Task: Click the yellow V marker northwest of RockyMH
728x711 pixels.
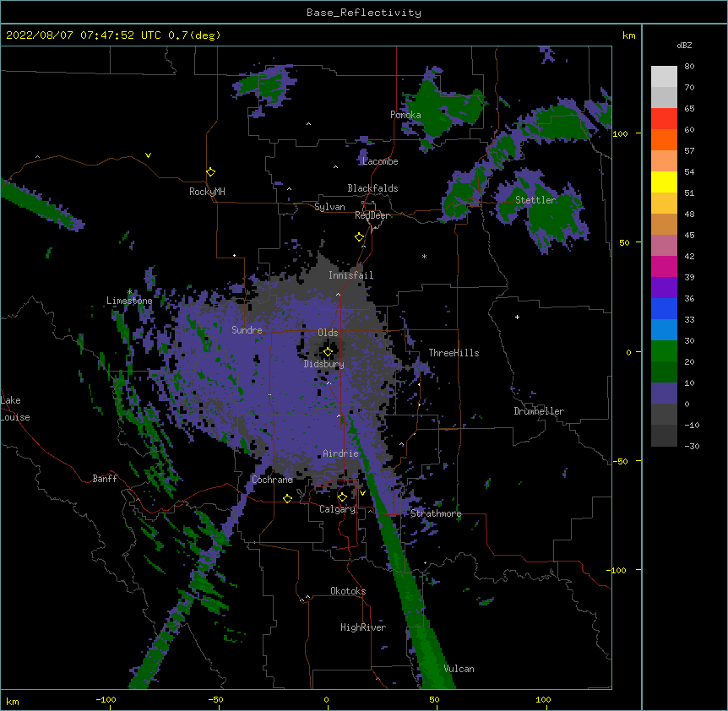Action: [x=148, y=155]
